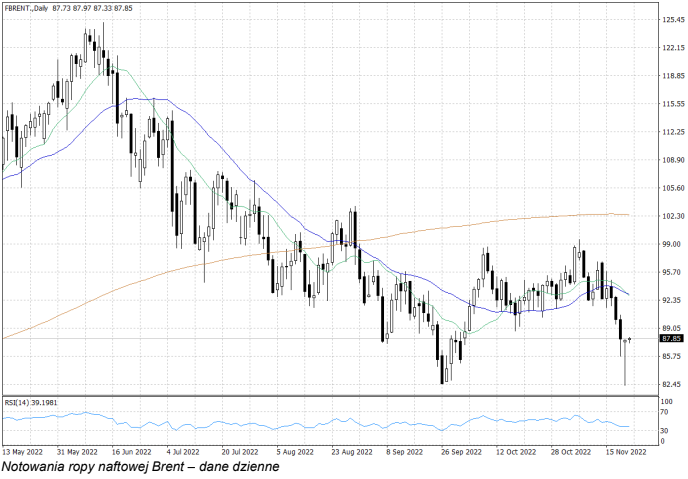The width and height of the screenshot is (688, 479).
Task: Click the 82.45 price axis label
Action: (672, 384)
